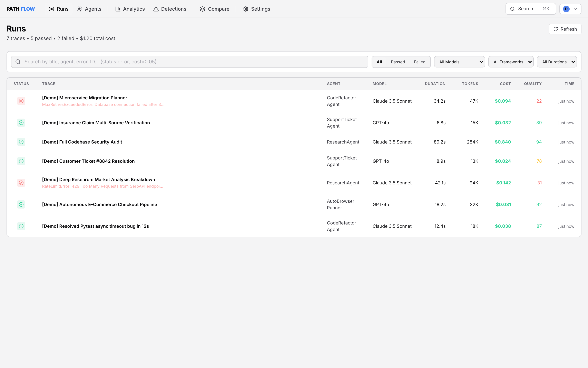This screenshot has height=368, width=588.
Task: Click the magnifier icon in runs filter bar
Action: 18,62
